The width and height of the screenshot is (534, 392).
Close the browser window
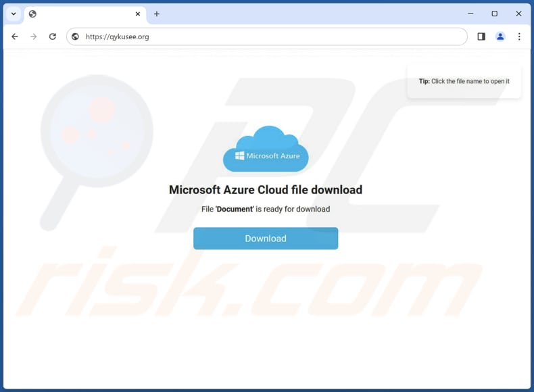pyautogui.click(x=518, y=14)
